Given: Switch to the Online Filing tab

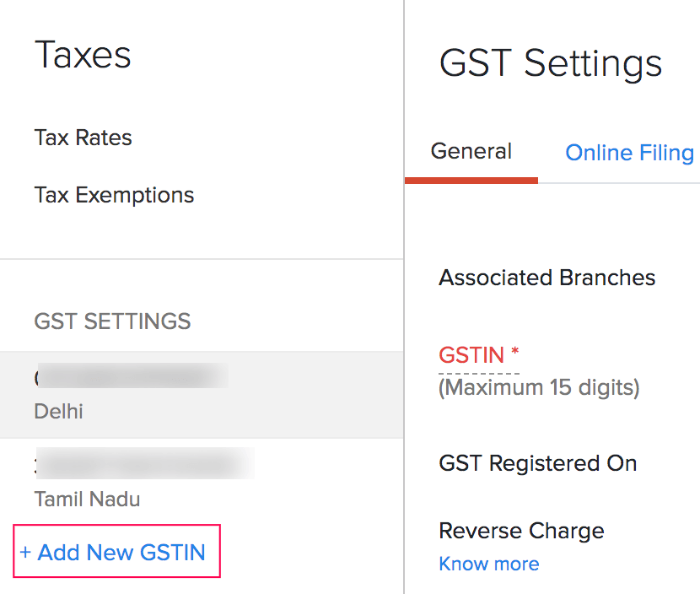Looking at the screenshot, I should click(x=629, y=153).
